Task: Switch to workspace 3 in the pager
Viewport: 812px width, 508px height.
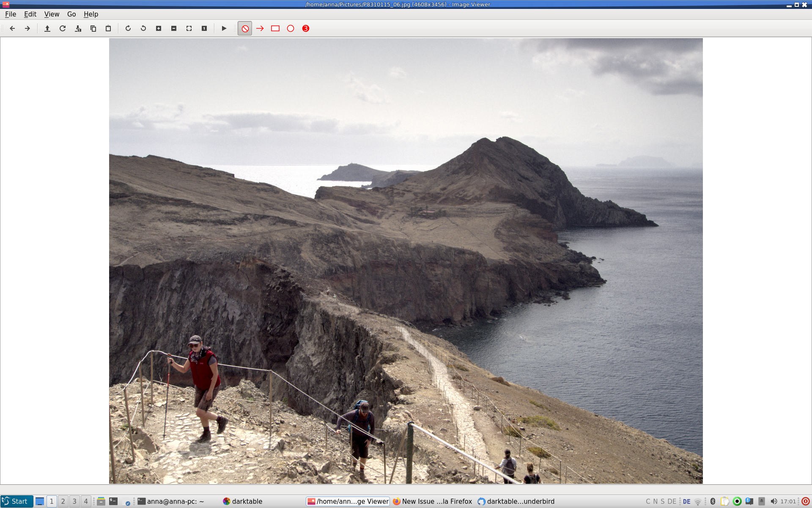Action: (74, 501)
